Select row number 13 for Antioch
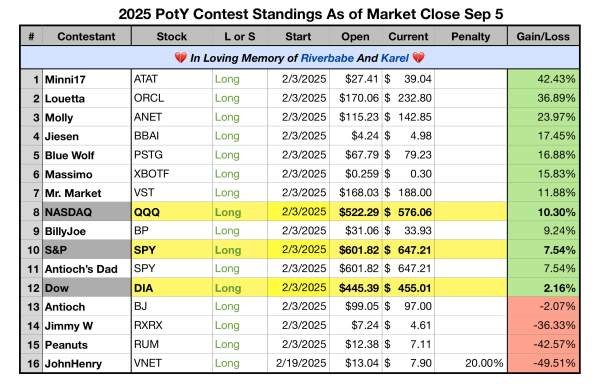Image resolution: width=599 pixels, height=390 pixels. click(32, 307)
